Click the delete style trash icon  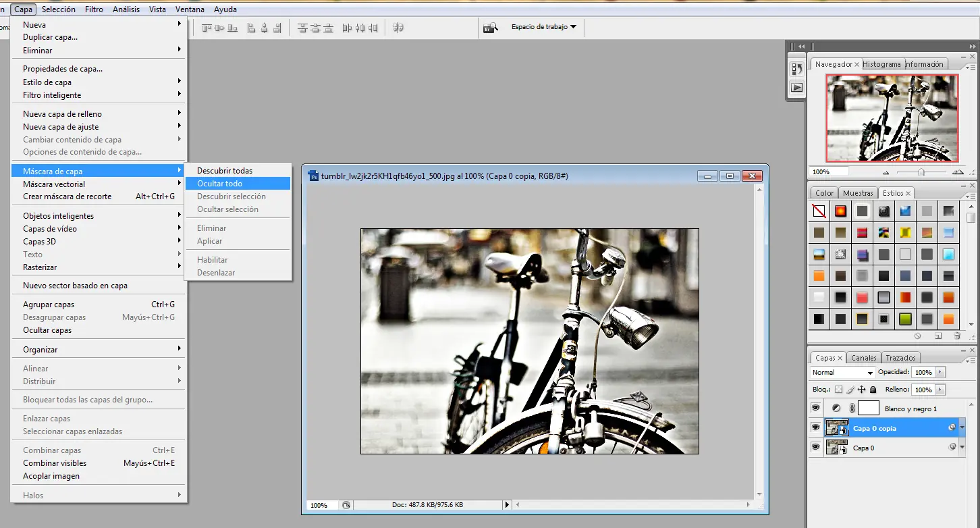point(957,336)
